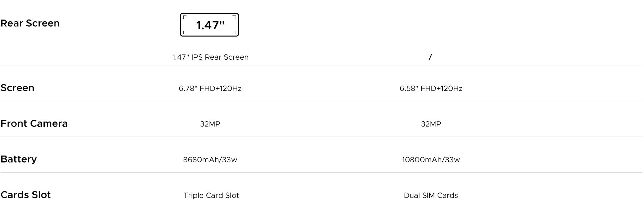The width and height of the screenshot is (644, 208).
Task: Click the first 32MP front camera value
Action: tap(210, 124)
